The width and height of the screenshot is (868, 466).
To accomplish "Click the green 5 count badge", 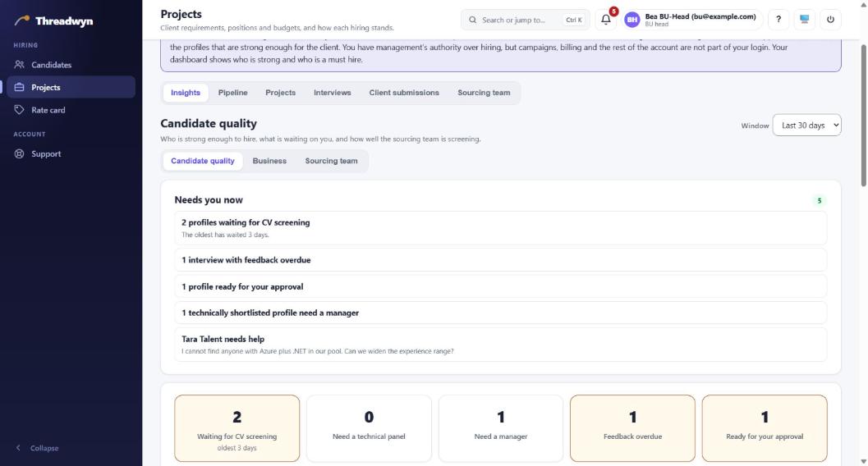I will (x=820, y=201).
